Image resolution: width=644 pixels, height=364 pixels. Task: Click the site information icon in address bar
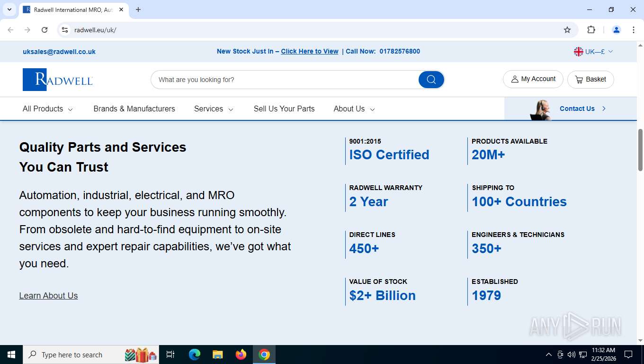click(x=65, y=30)
